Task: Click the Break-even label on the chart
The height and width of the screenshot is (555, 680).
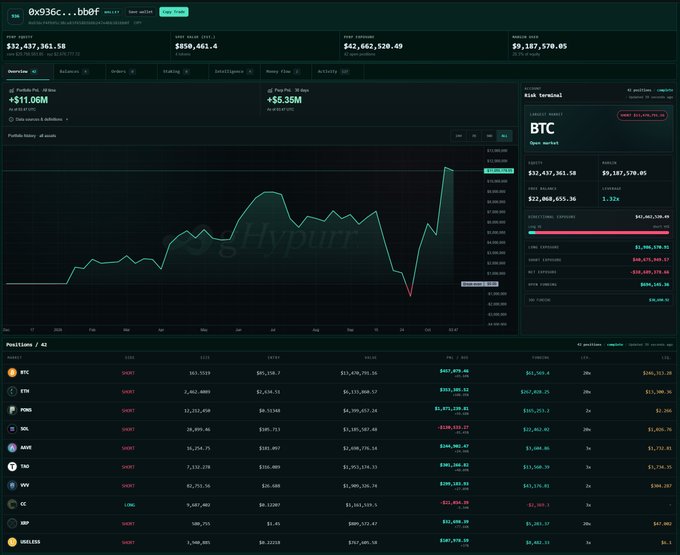Action: pos(479,284)
